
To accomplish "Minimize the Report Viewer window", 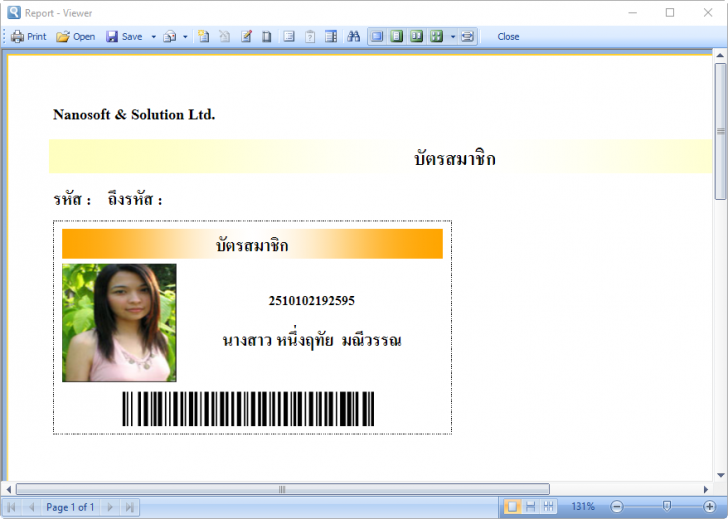I will pyautogui.click(x=632, y=13).
